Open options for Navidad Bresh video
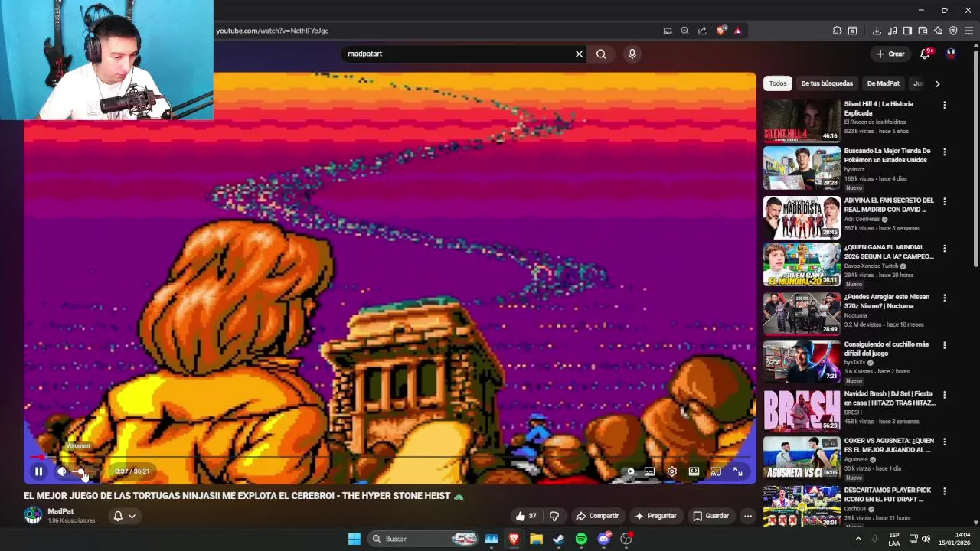The image size is (980, 551). click(x=944, y=395)
